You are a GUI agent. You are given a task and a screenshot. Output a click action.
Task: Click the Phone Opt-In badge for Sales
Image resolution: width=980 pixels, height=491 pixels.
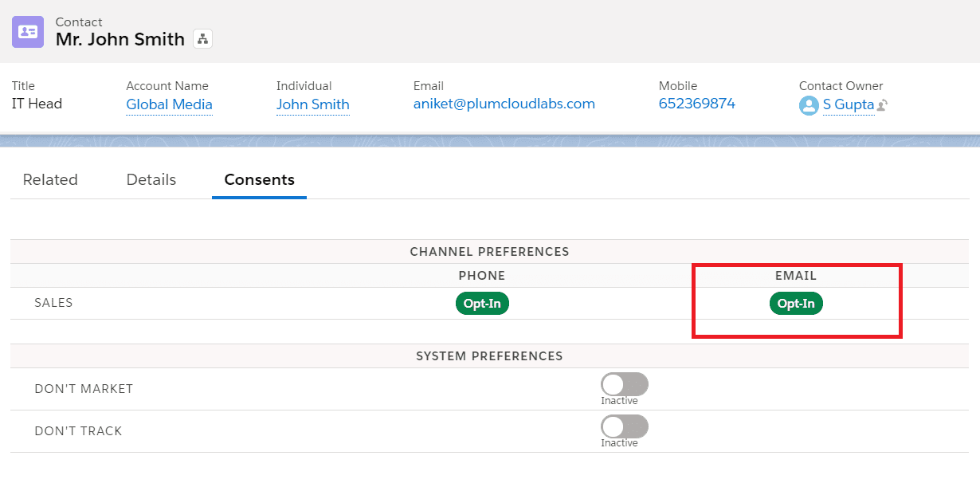[482, 304]
